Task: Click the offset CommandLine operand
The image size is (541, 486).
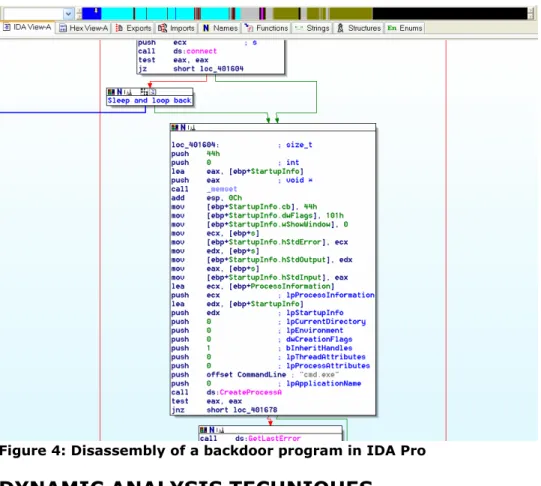Action: tap(246, 375)
